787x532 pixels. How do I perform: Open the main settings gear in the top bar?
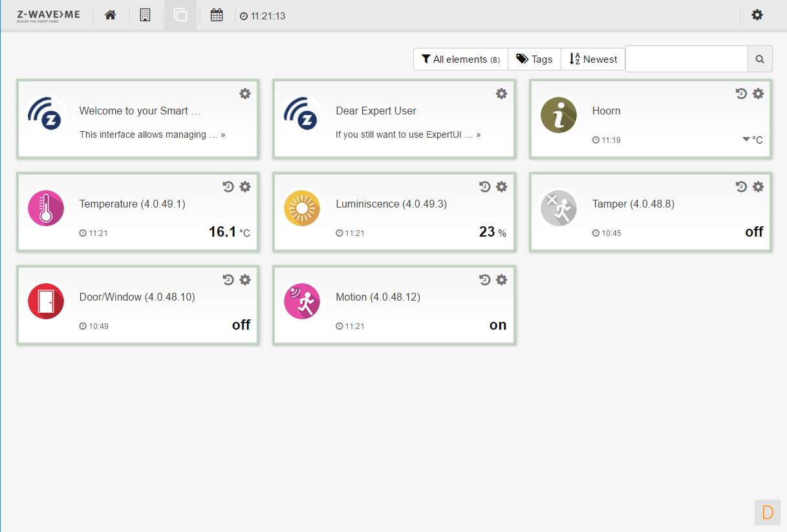click(x=757, y=15)
